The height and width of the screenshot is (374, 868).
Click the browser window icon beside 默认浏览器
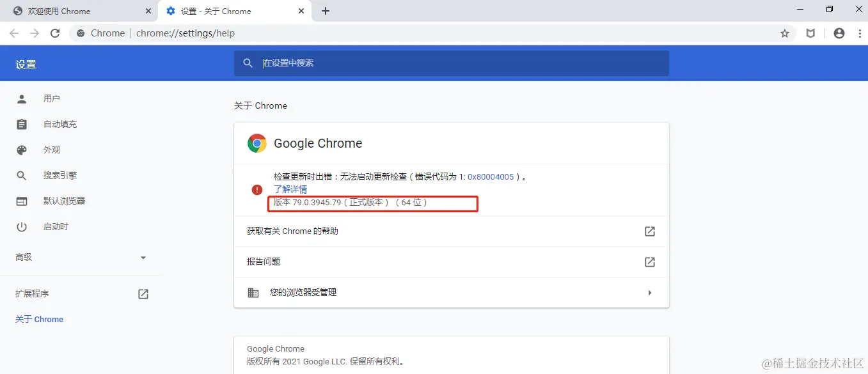pyautogui.click(x=22, y=201)
